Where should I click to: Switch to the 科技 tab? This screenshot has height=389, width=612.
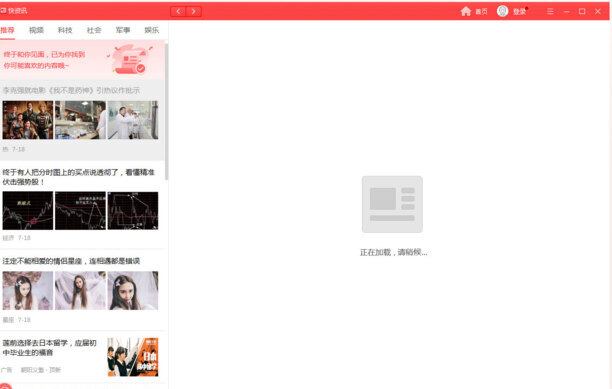(65, 30)
